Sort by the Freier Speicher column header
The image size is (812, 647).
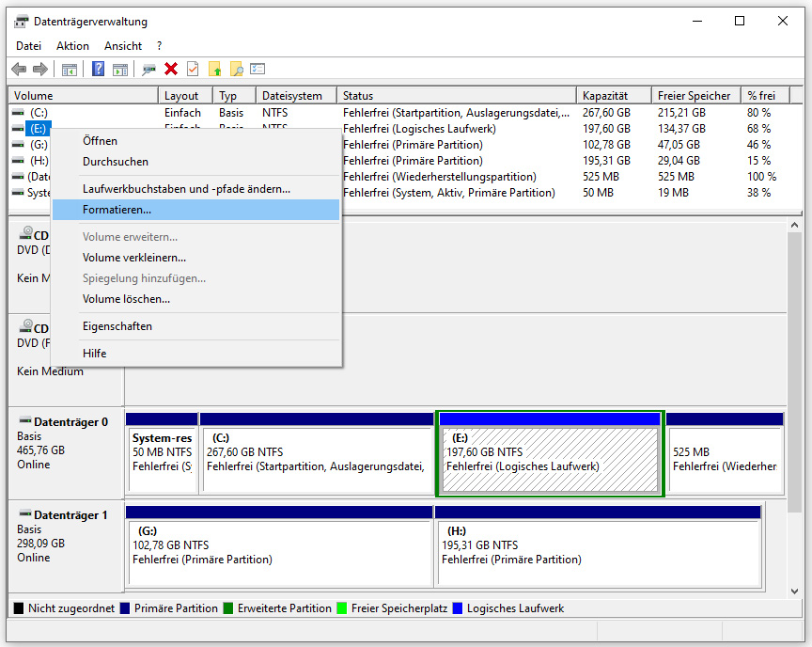(x=695, y=95)
